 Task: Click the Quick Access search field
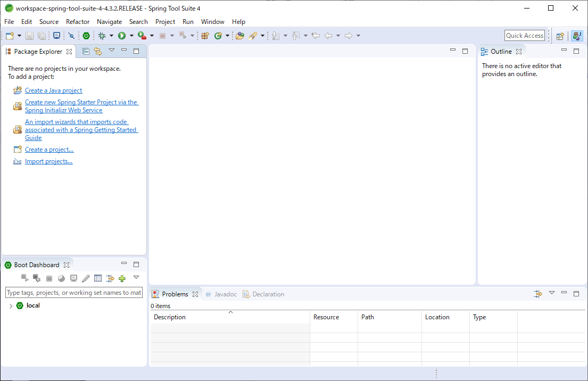[x=525, y=36]
